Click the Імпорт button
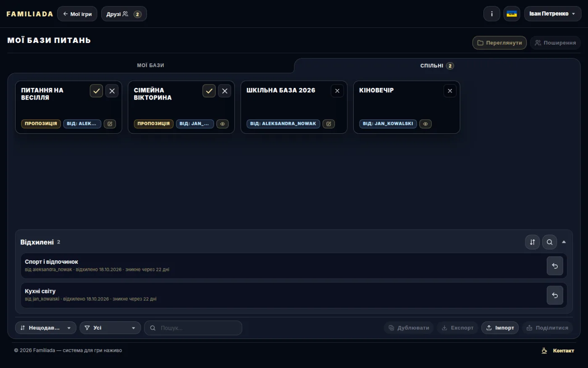 [x=500, y=328]
